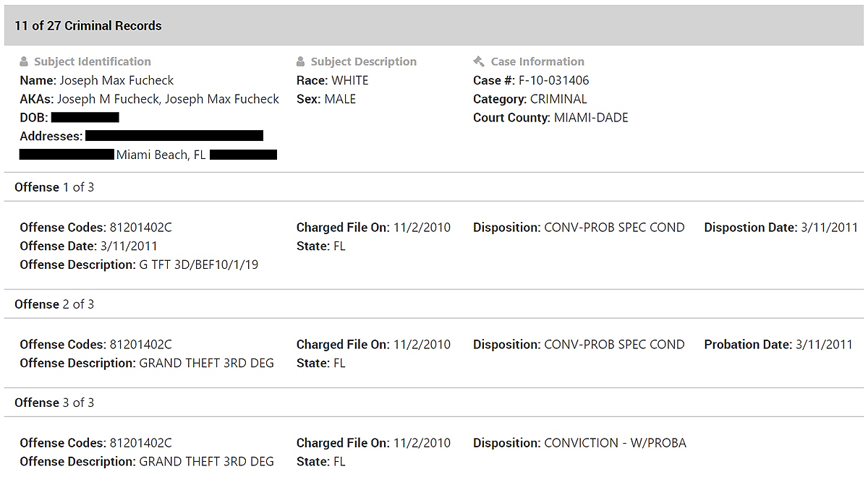This screenshot has height=482, width=868.
Task: Click the gavel icon beside Case Information
Action: tap(479, 62)
